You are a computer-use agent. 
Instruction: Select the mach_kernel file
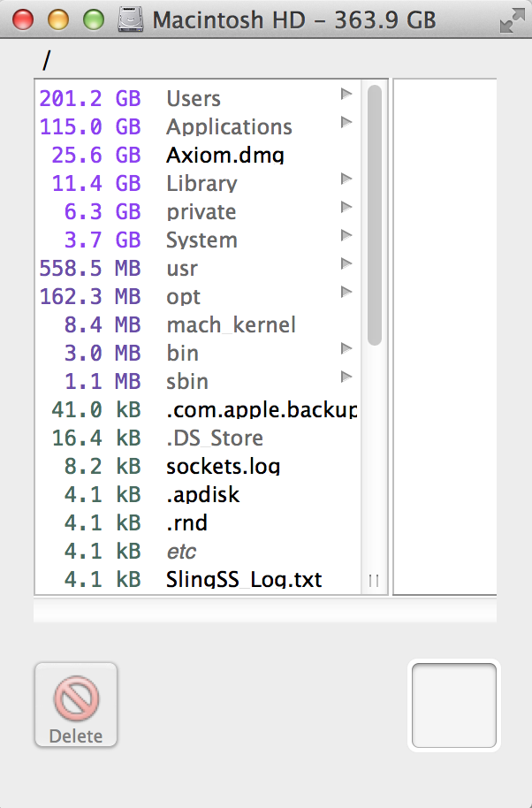coord(231,325)
